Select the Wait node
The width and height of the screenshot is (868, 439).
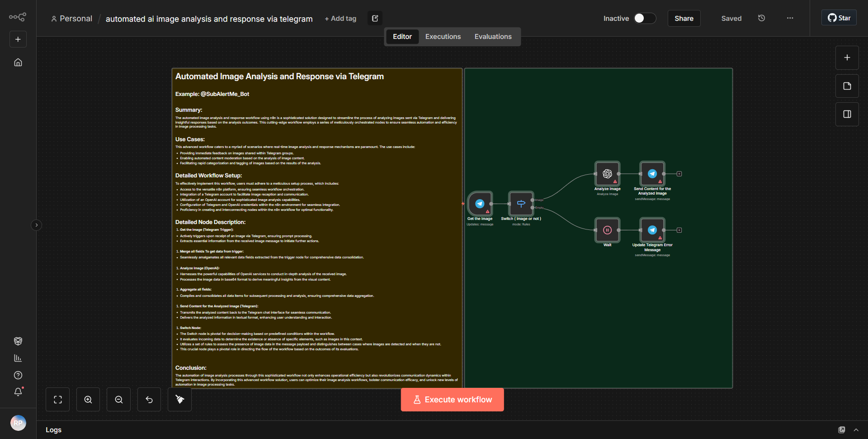[x=607, y=230]
